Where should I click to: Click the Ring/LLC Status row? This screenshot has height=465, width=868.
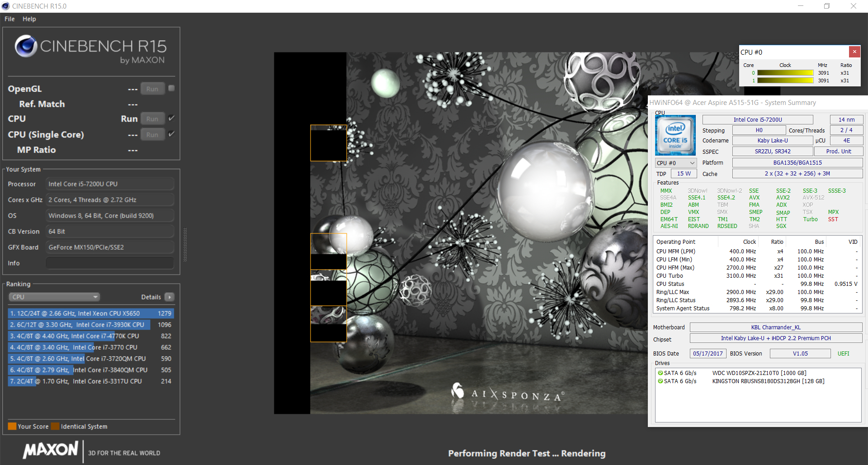point(757,300)
